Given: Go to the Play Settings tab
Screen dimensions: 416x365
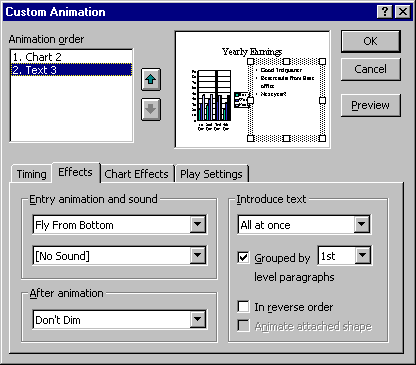Looking at the screenshot, I should (x=211, y=174).
